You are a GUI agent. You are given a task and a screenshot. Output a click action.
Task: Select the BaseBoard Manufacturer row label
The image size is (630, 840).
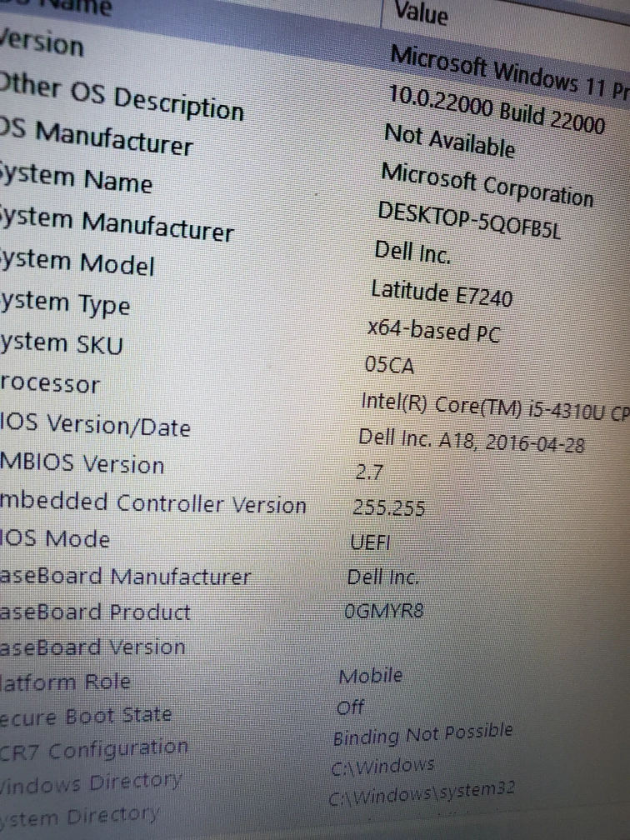coord(125,576)
